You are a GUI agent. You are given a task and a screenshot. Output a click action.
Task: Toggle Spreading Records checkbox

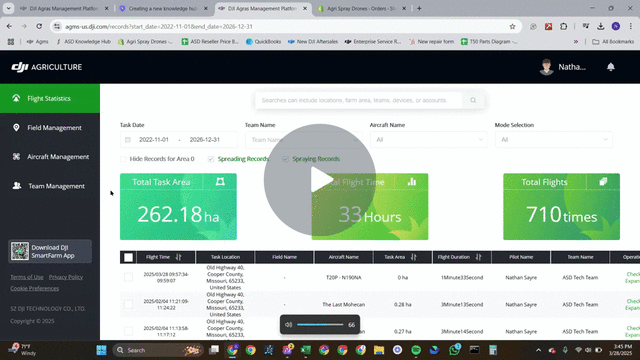point(211,159)
